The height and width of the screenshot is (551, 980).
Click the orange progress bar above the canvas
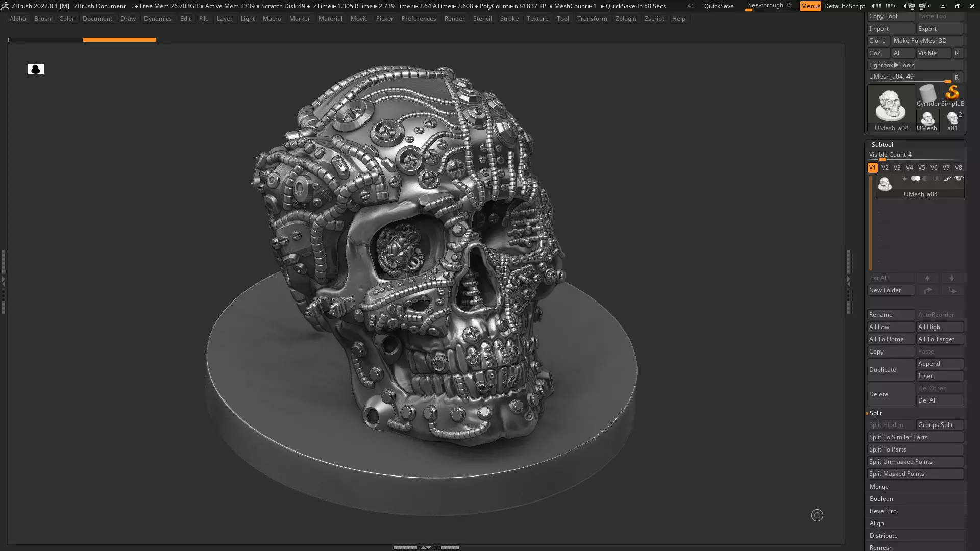point(119,40)
